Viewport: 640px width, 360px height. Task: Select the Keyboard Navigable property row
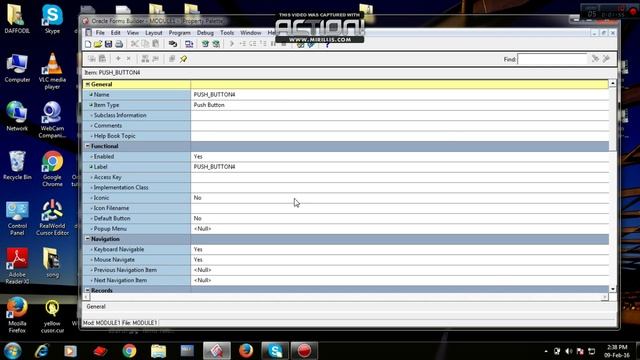click(x=346, y=249)
